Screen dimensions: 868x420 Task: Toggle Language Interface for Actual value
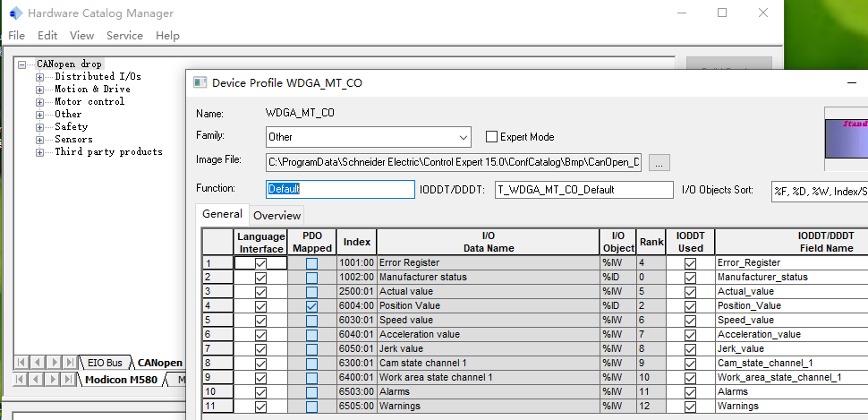click(x=260, y=292)
